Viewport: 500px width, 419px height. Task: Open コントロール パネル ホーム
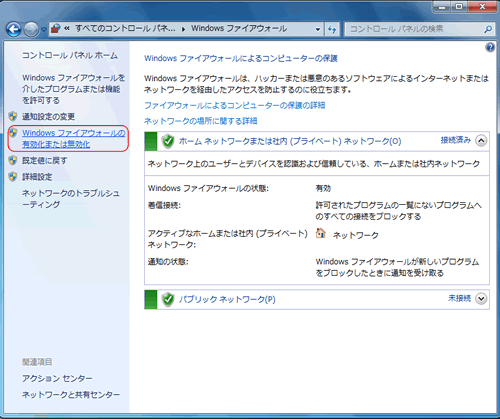click(x=70, y=55)
